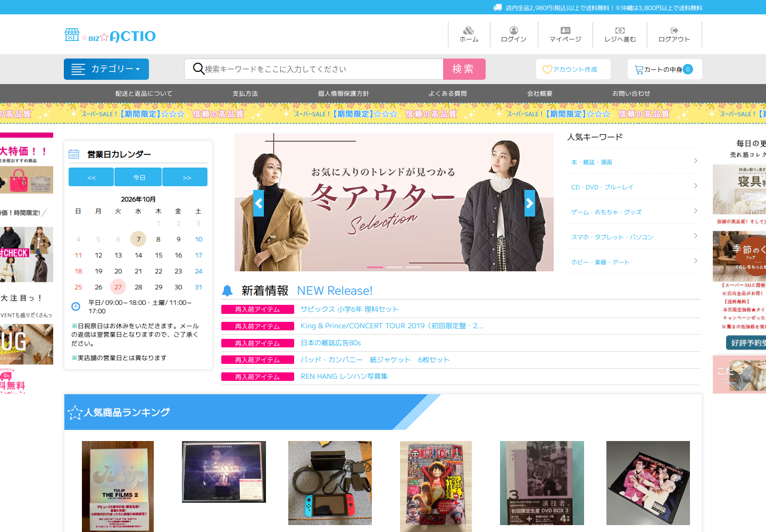
Task: Open the Nintendo Switch console product thumbnail
Action: click(330, 483)
